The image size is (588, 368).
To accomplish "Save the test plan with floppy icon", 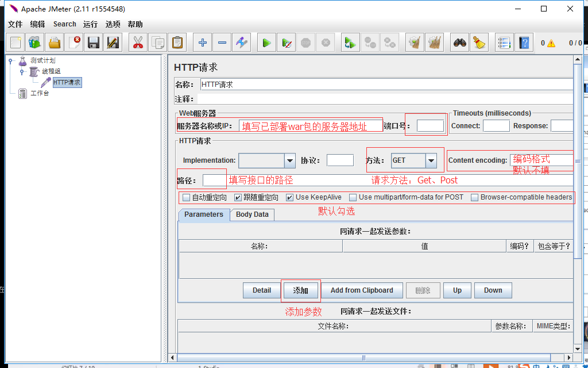I will click(94, 43).
